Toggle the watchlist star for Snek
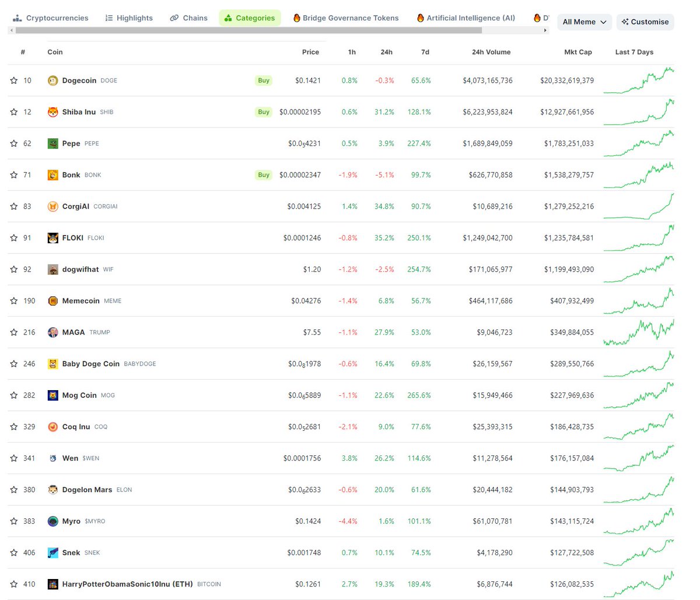The image size is (700, 600). tap(13, 552)
